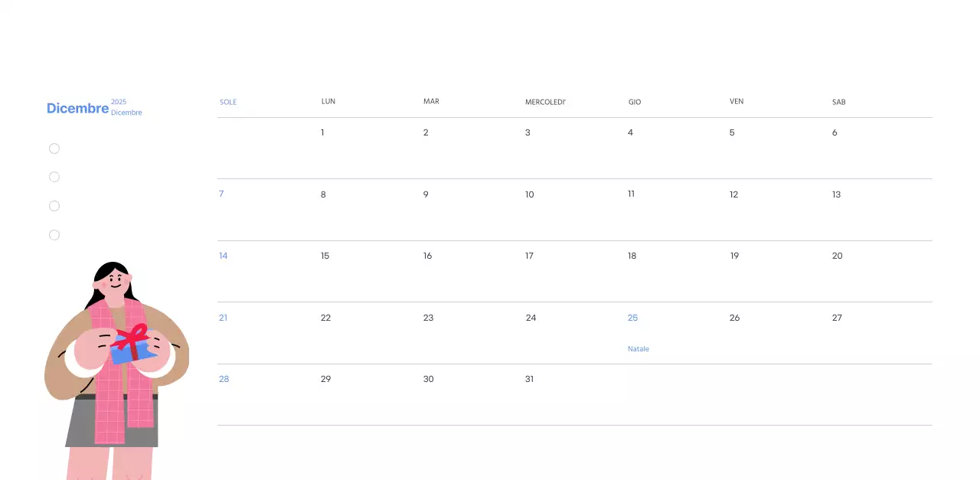Select the blue date 28
Image resolution: width=980 pixels, height=480 pixels.
point(224,379)
